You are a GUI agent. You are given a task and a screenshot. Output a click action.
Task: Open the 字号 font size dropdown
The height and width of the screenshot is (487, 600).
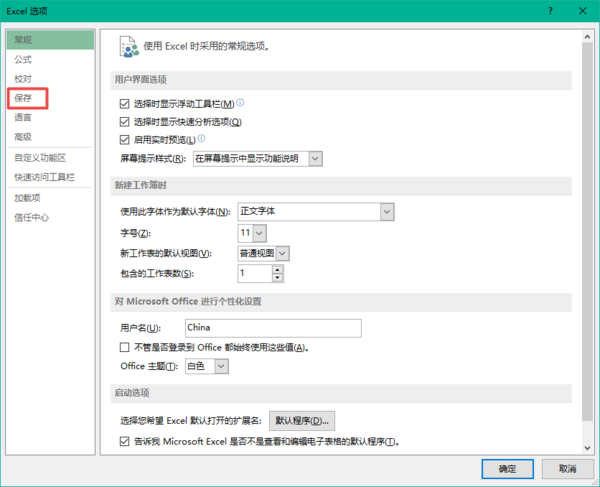[x=259, y=233]
